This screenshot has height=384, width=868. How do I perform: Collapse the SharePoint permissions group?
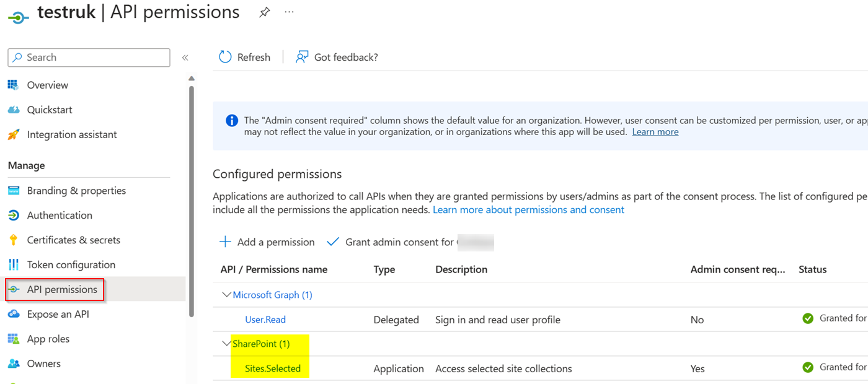coord(226,344)
